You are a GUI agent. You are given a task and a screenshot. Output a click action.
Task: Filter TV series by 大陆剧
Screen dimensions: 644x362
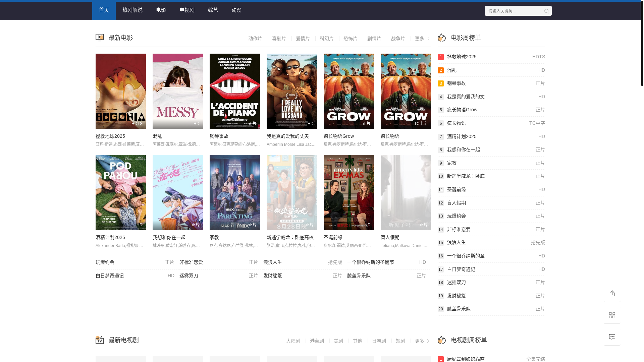(x=293, y=341)
